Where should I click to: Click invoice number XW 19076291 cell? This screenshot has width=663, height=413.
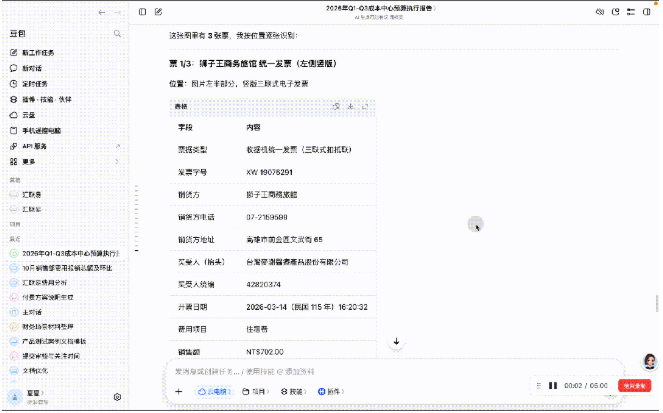(x=269, y=172)
